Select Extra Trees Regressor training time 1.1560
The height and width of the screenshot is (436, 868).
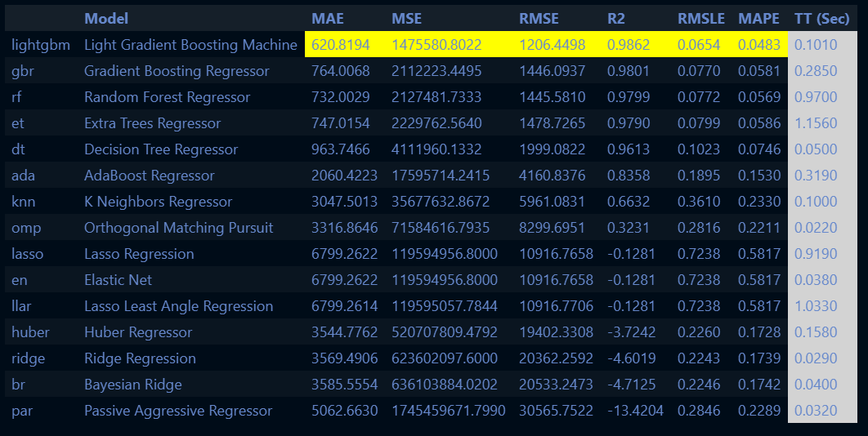[x=816, y=123]
